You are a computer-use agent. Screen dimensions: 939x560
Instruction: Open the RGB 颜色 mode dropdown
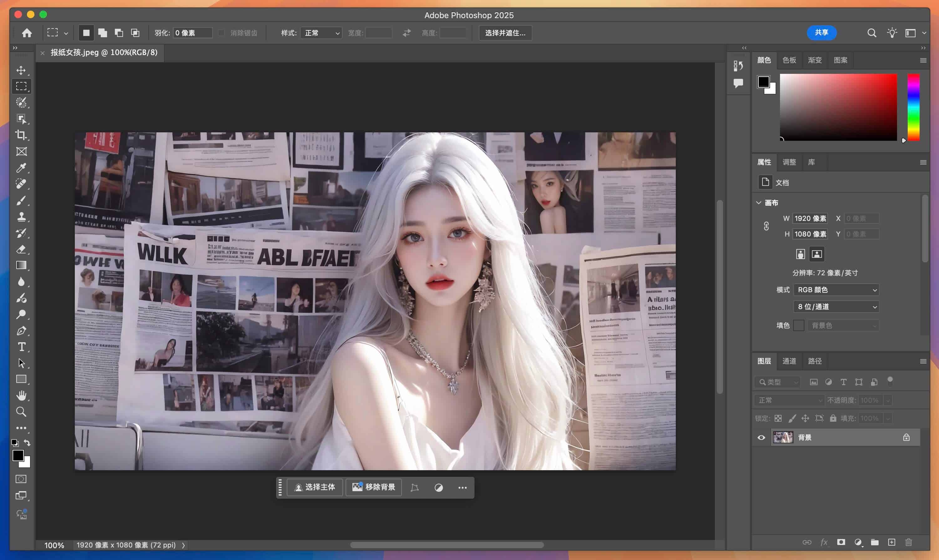(x=836, y=289)
